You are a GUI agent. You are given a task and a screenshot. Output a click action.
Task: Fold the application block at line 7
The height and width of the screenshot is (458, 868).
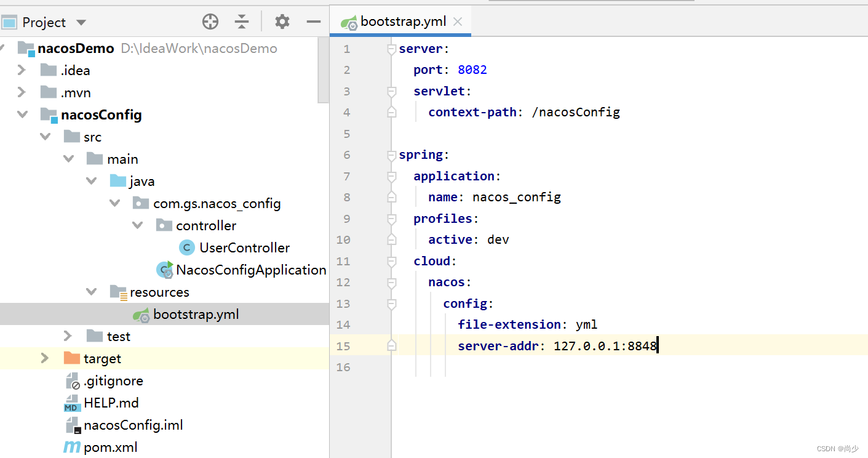click(x=391, y=177)
